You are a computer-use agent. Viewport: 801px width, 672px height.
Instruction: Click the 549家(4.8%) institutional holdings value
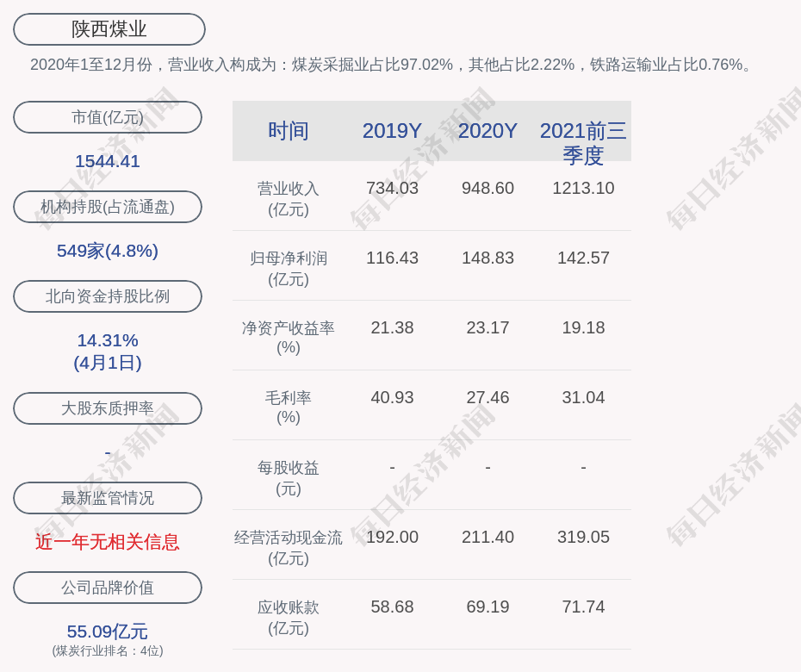click(x=108, y=251)
